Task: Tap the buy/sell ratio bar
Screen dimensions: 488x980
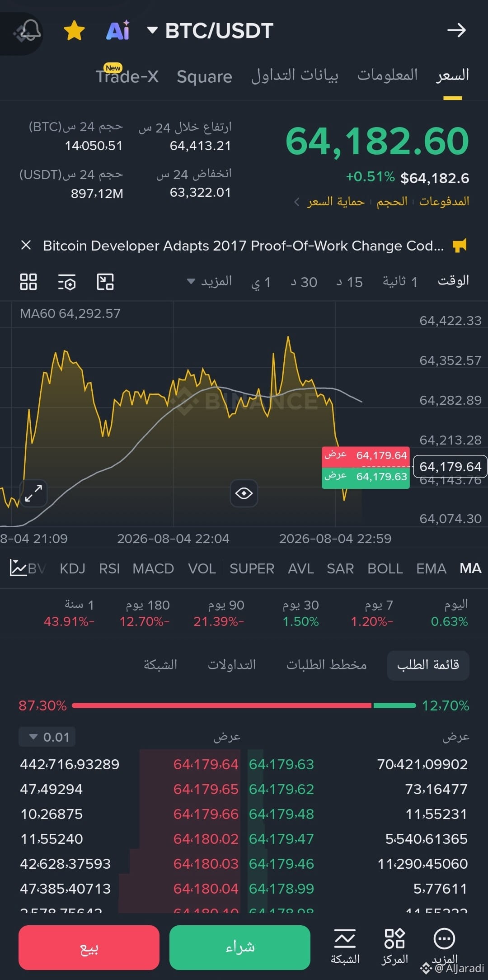Action: pyautogui.click(x=244, y=705)
